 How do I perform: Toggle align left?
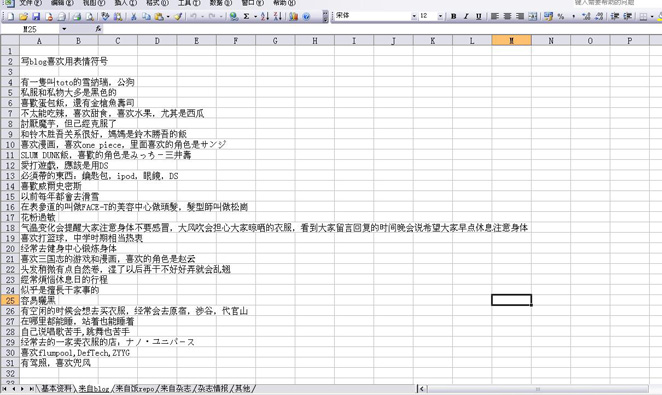coord(495,16)
